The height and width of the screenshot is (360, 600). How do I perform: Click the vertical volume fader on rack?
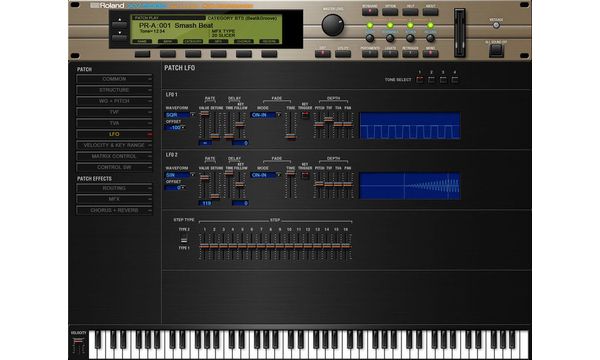pyautogui.click(x=459, y=33)
